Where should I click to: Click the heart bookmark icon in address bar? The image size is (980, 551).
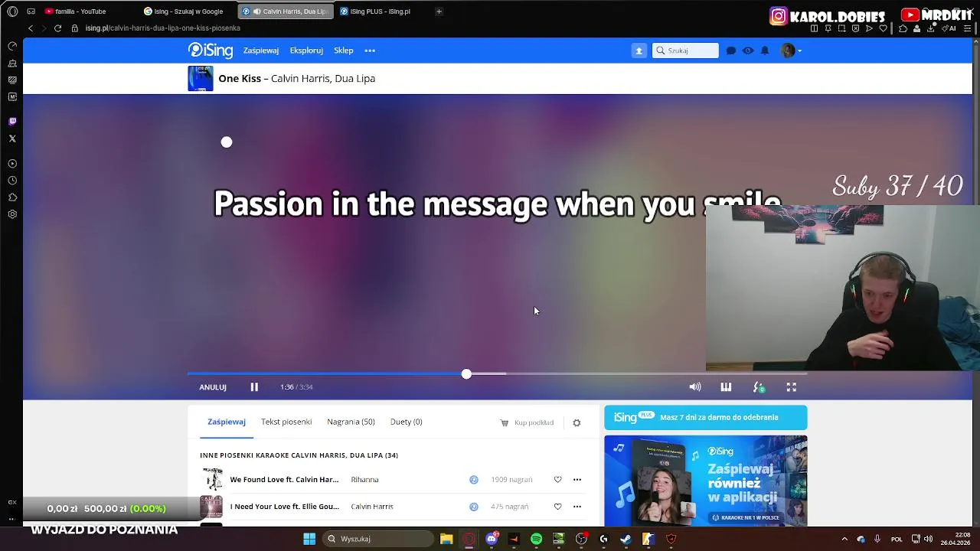click(x=883, y=28)
